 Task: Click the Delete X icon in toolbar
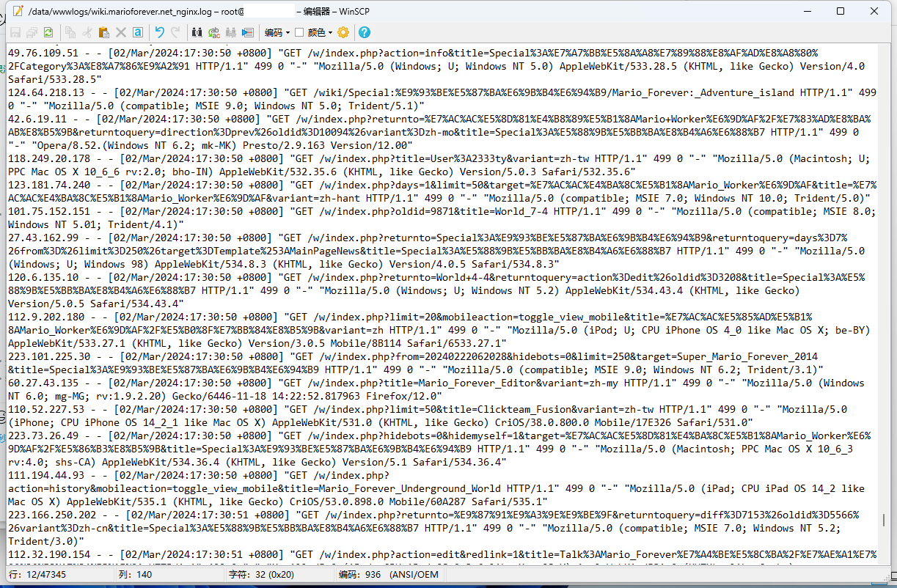point(120,32)
